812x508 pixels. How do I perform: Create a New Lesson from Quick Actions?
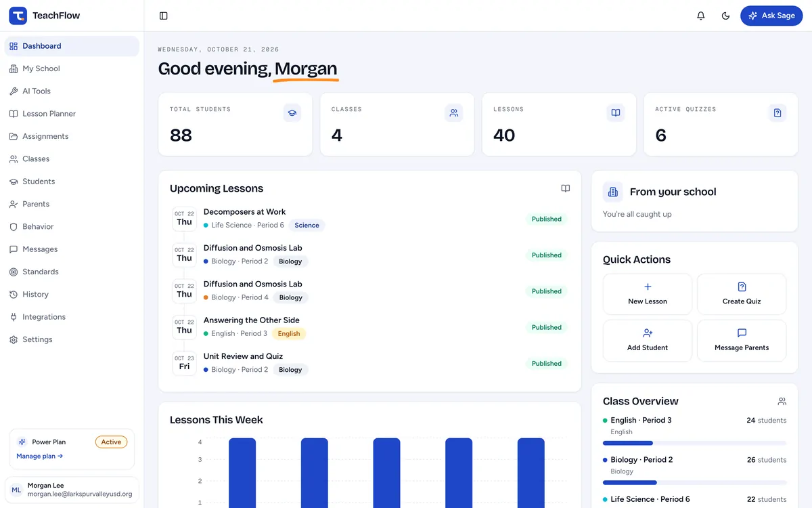(x=648, y=294)
